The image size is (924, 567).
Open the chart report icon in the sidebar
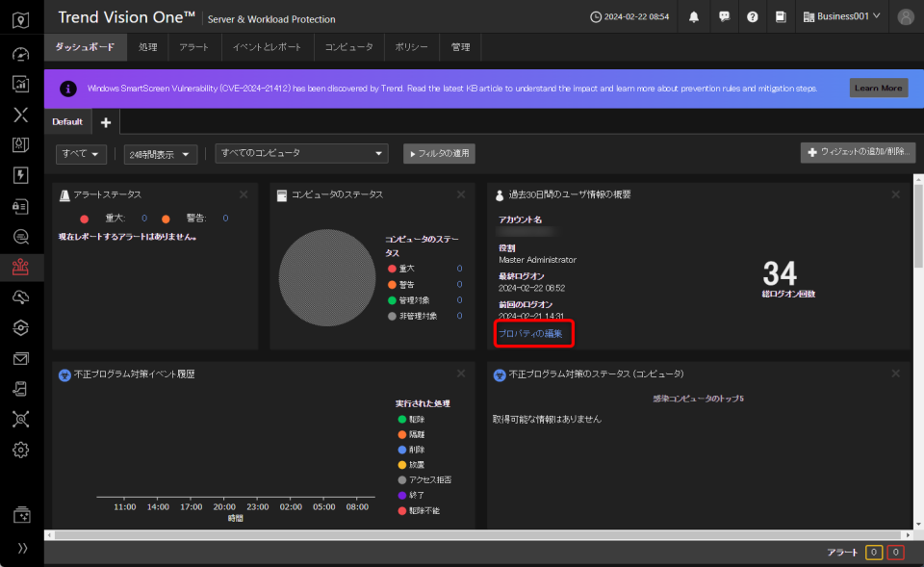pos(20,84)
